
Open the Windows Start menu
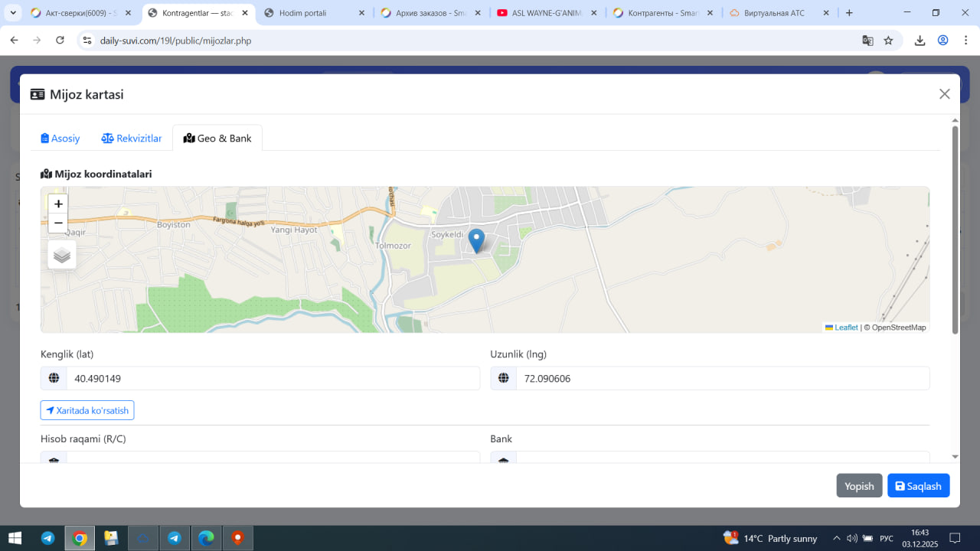tap(15, 538)
